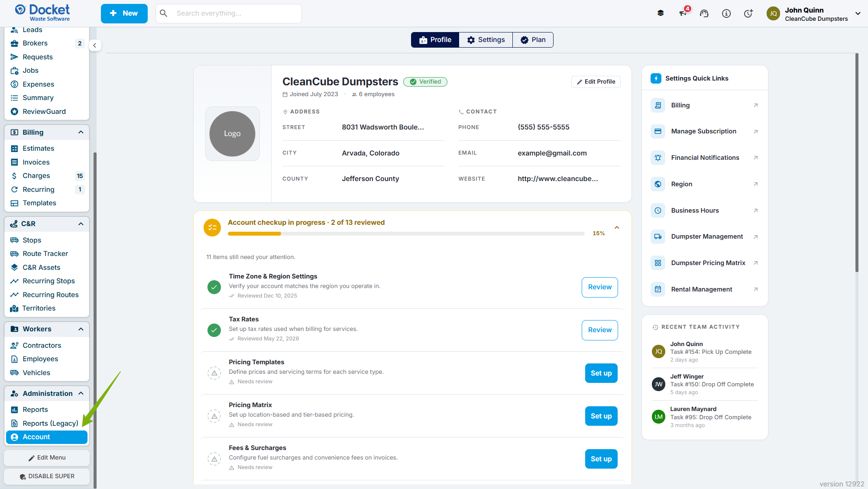Open the John Quinn account dropdown arrow
Viewport: 868px width, 489px height.
(x=858, y=13)
